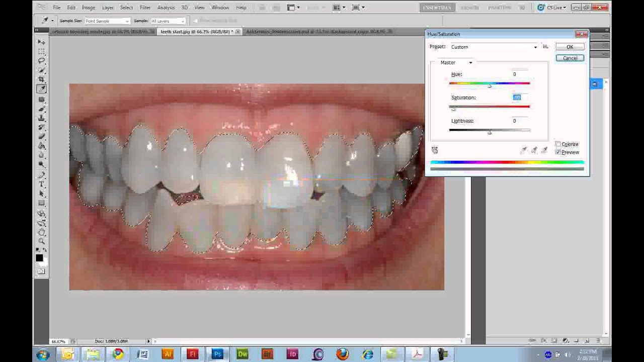Viewport: 644px width, 362px height.
Task: Open the Sample All Layers dropdown
Action: 168,21
